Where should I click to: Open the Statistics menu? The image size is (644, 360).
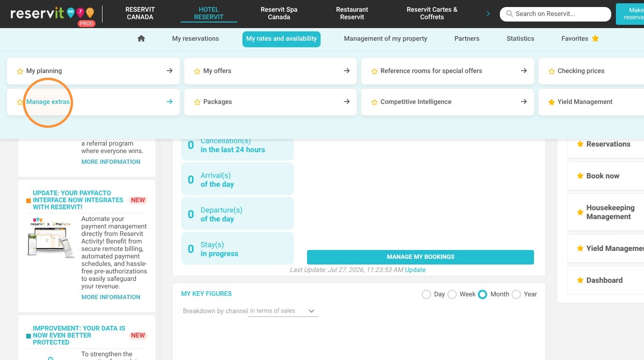pyautogui.click(x=520, y=38)
